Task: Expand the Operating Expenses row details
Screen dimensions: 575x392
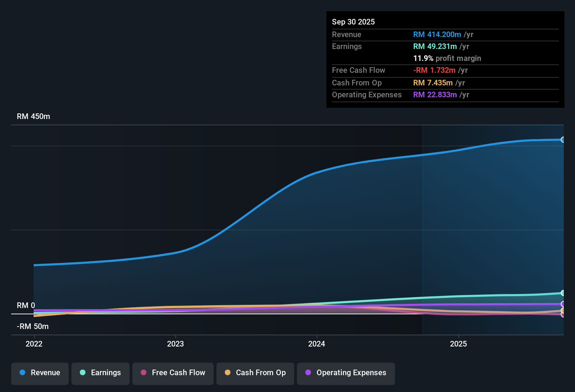Action: point(367,94)
